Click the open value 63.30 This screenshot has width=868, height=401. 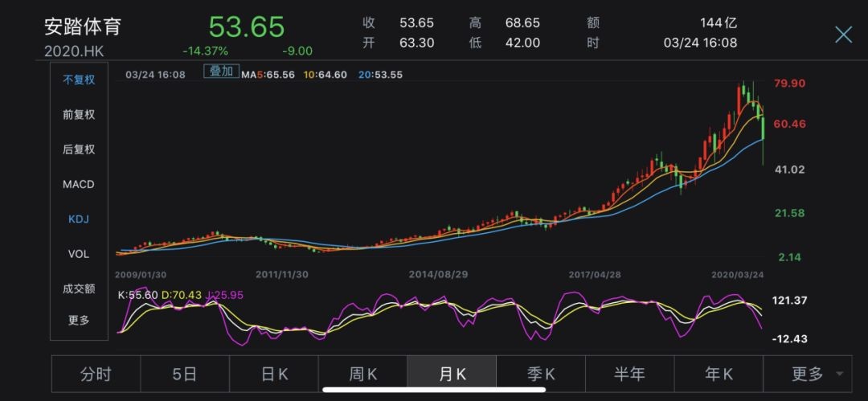click(417, 43)
